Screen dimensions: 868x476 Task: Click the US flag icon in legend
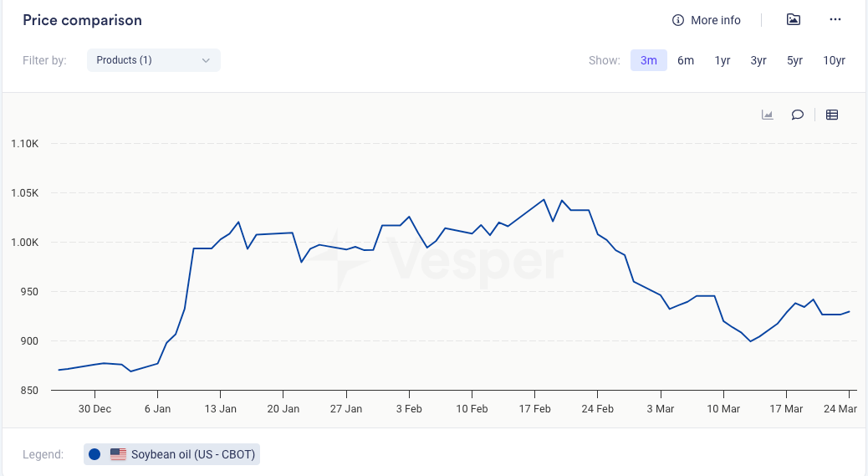pos(118,454)
